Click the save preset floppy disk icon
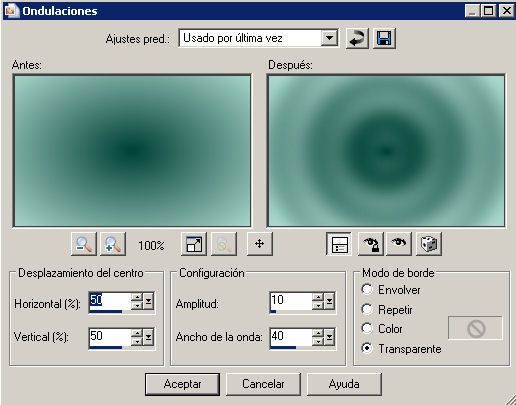Viewport: 516px width, 405px height. tap(384, 39)
